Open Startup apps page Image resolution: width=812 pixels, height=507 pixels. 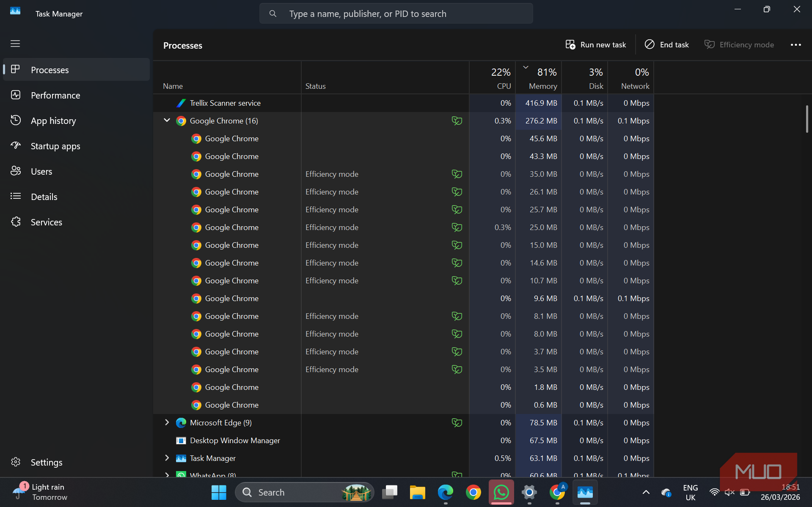(77, 146)
